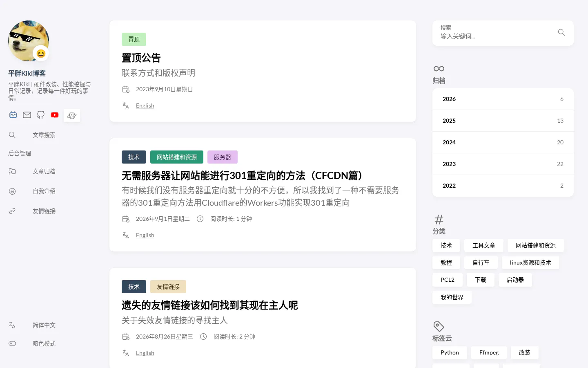Open the 2022 archive row
Viewport: 588px width, 368px height.
coord(503,186)
